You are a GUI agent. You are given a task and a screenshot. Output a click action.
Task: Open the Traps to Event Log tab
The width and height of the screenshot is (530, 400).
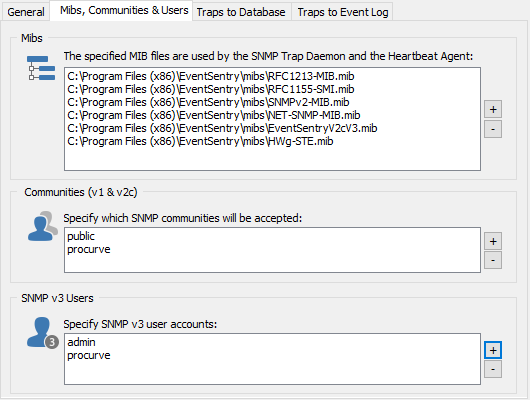coord(342,12)
